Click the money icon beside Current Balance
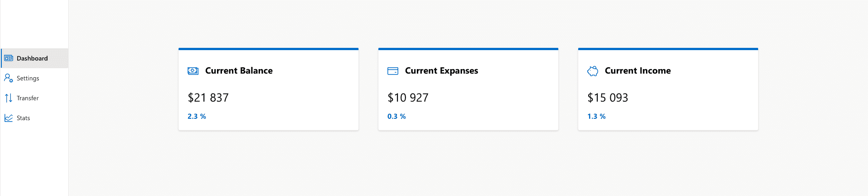The height and width of the screenshot is (196, 868). coord(193,71)
